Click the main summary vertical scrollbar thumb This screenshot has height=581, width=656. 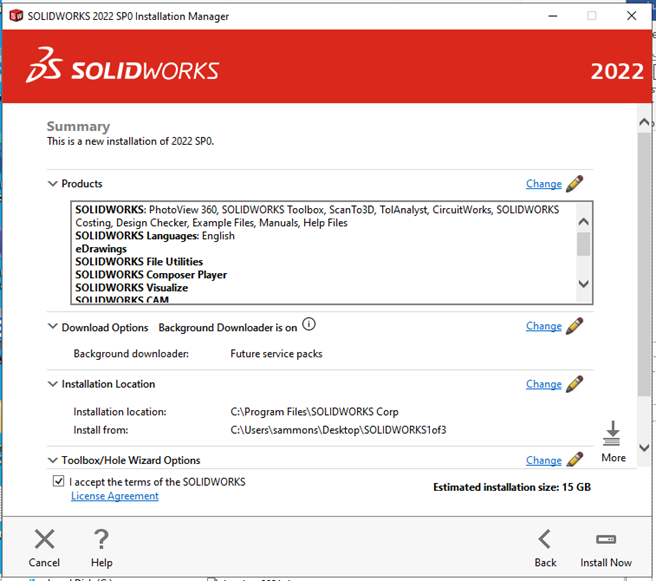(644, 264)
